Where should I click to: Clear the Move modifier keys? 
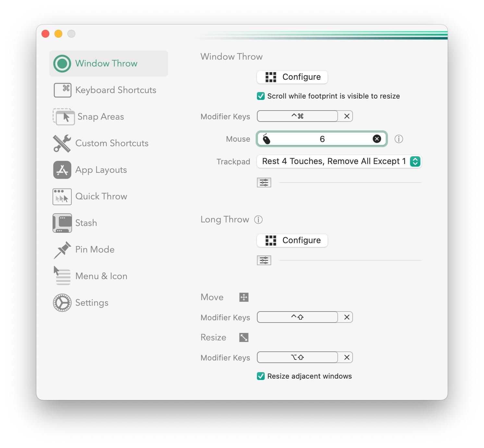click(346, 317)
